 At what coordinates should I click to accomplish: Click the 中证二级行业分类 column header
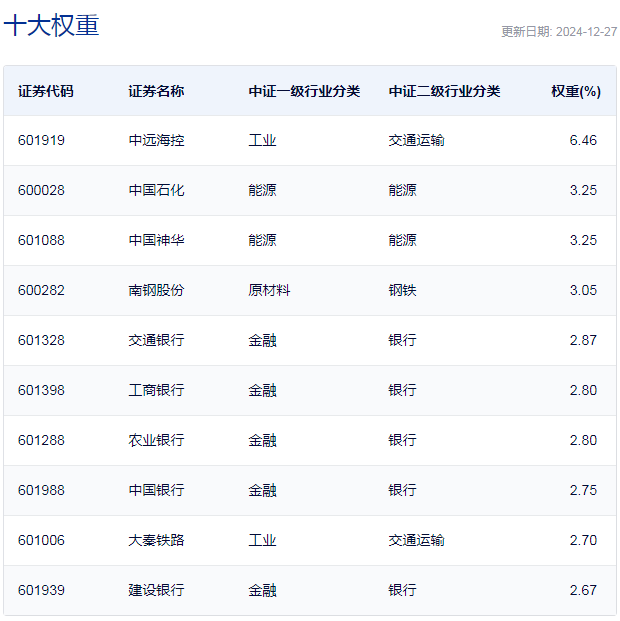pos(444,91)
